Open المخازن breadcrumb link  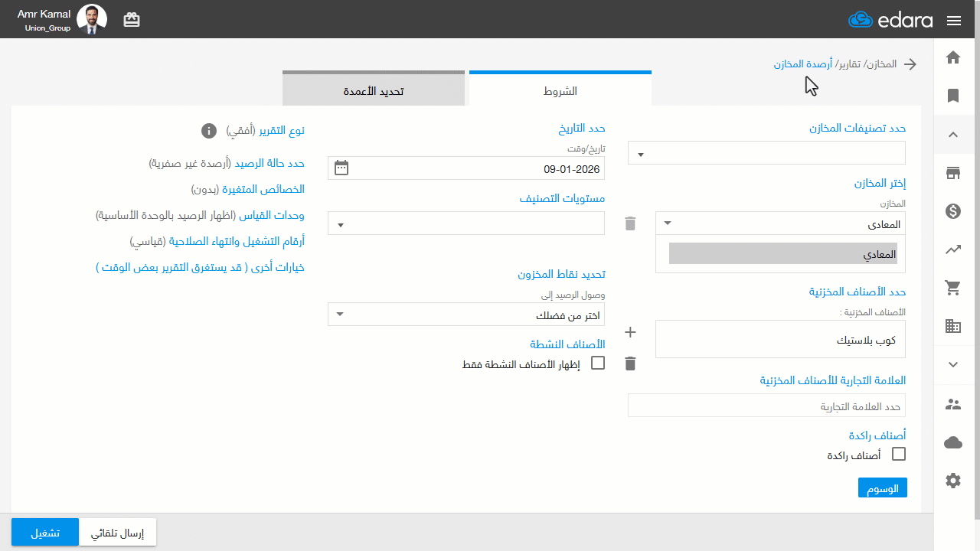click(882, 64)
